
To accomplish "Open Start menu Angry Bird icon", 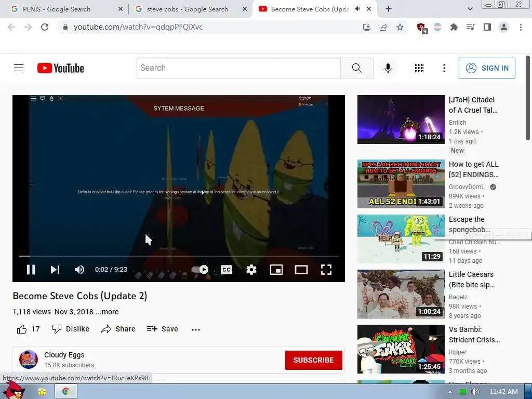I will 14,390.
